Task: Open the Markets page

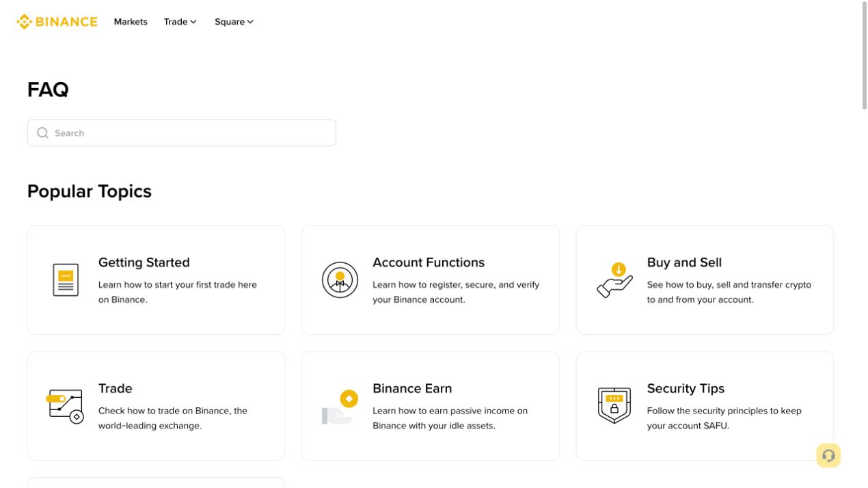Action: click(x=131, y=22)
